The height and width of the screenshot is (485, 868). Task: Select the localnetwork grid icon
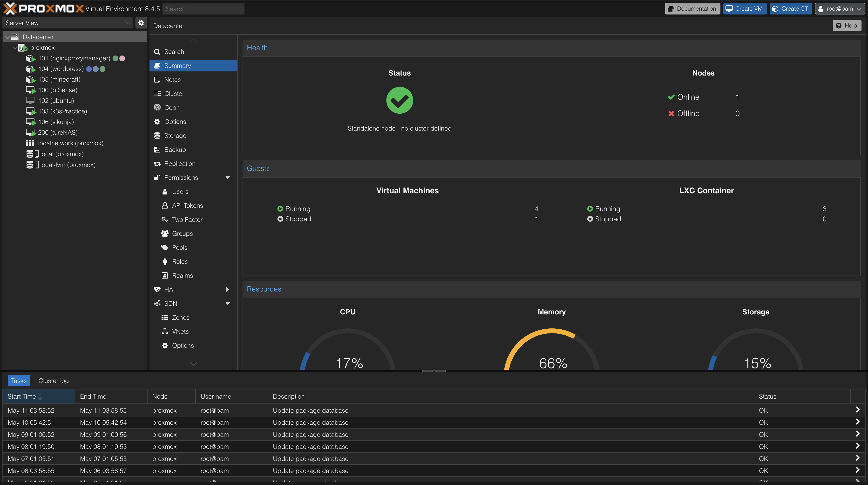click(x=30, y=143)
